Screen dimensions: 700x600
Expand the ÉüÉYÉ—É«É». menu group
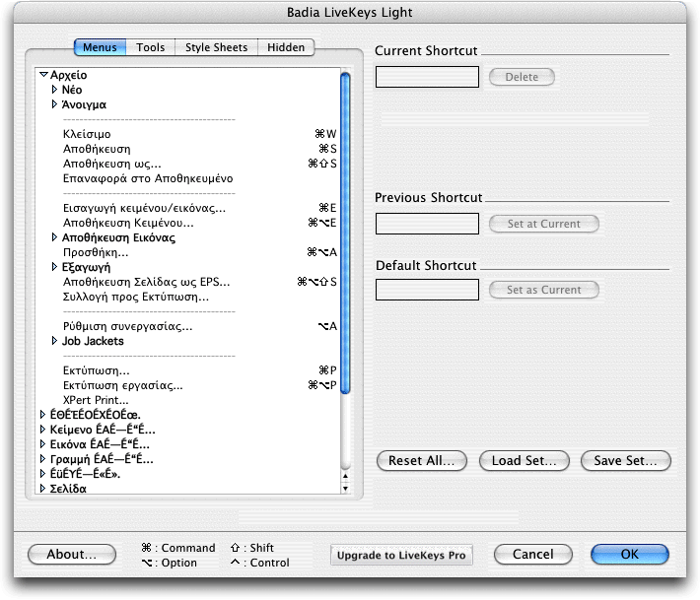pyautogui.click(x=42, y=473)
